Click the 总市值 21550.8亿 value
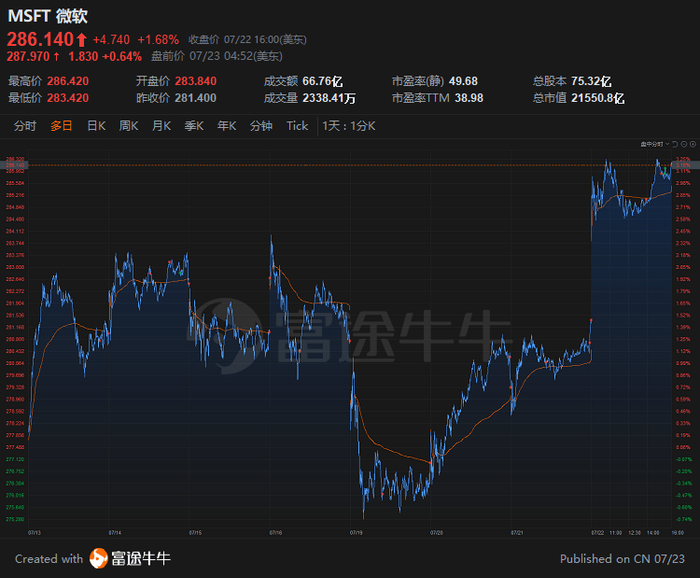The height and width of the screenshot is (578, 700). (x=598, y=98)
